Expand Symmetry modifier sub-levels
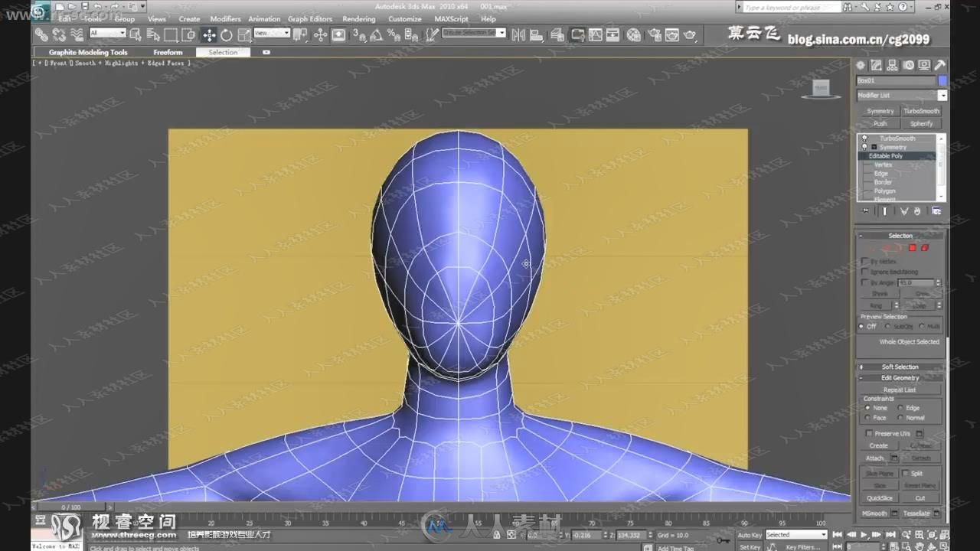 [x=875, y=147]
